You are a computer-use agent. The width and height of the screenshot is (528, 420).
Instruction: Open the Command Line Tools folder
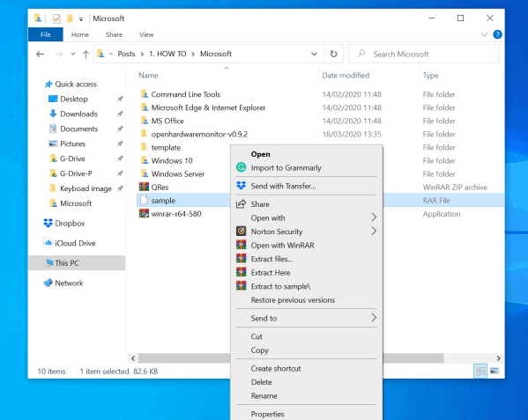point(185,94)
